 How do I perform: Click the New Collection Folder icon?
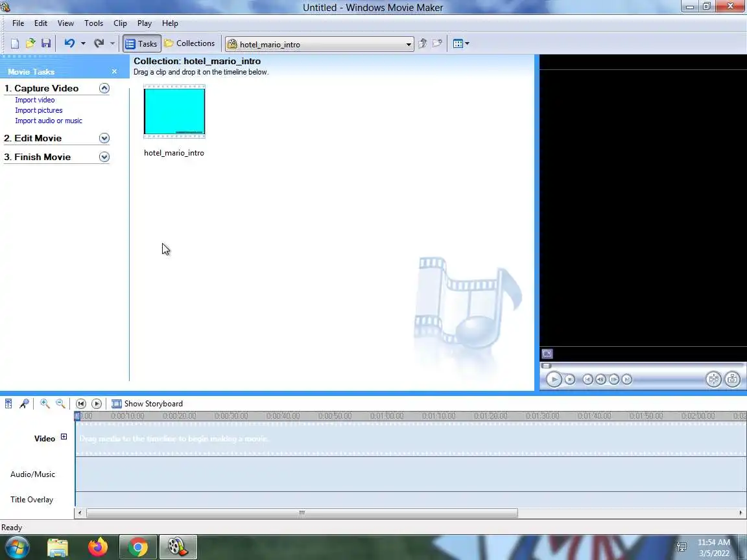pos(437,44)
